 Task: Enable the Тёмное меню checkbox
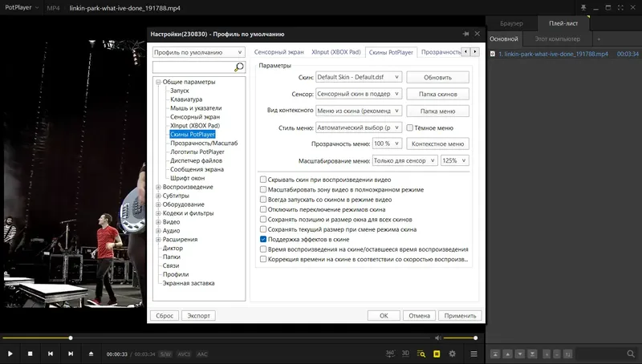pos(410,127)
